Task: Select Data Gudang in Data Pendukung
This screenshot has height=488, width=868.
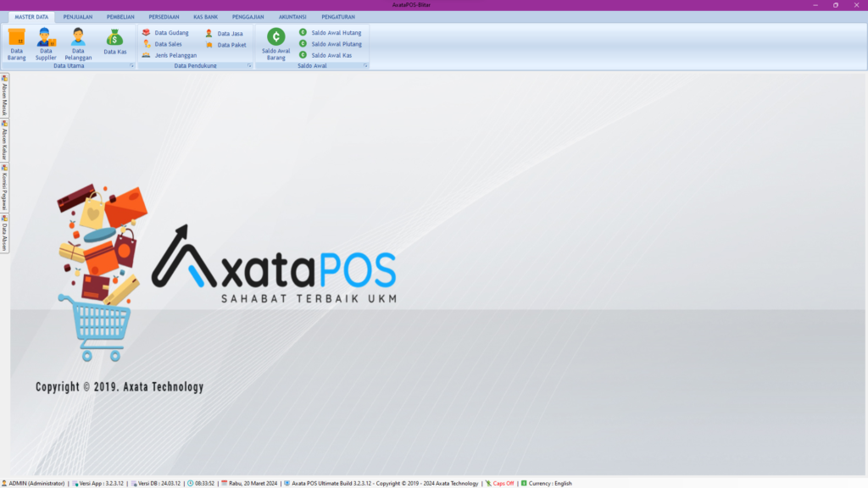Action: [x=165, y=33]
